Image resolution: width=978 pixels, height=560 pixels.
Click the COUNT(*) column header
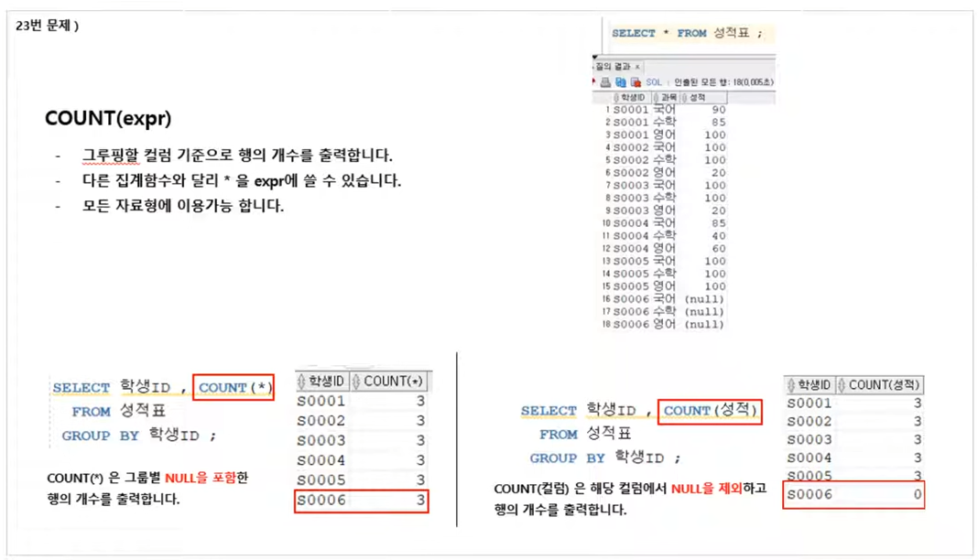coord(388,382)
